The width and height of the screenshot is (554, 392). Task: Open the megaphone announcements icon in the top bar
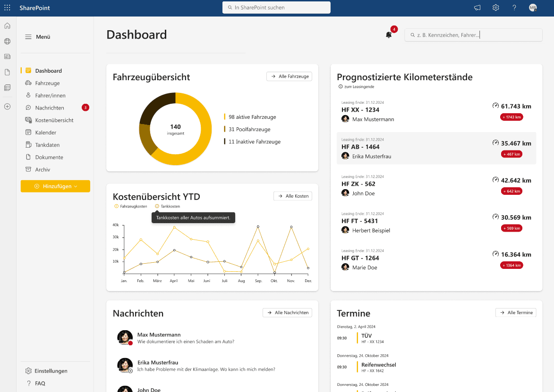(477, 8)
